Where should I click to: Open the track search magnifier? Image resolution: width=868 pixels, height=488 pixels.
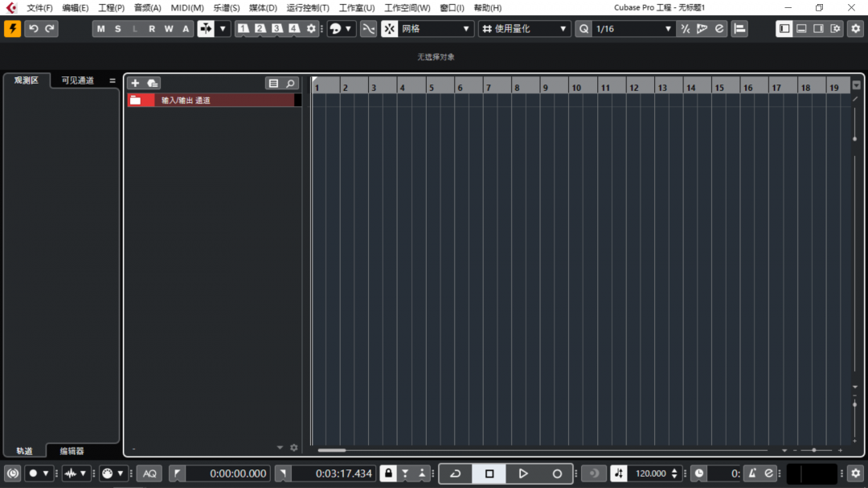pos(290,83)
